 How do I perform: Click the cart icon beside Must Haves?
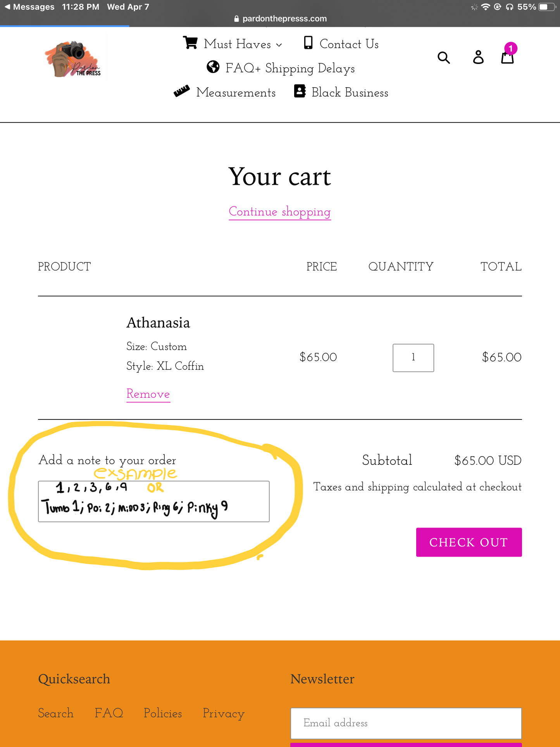tap(190, 43)
